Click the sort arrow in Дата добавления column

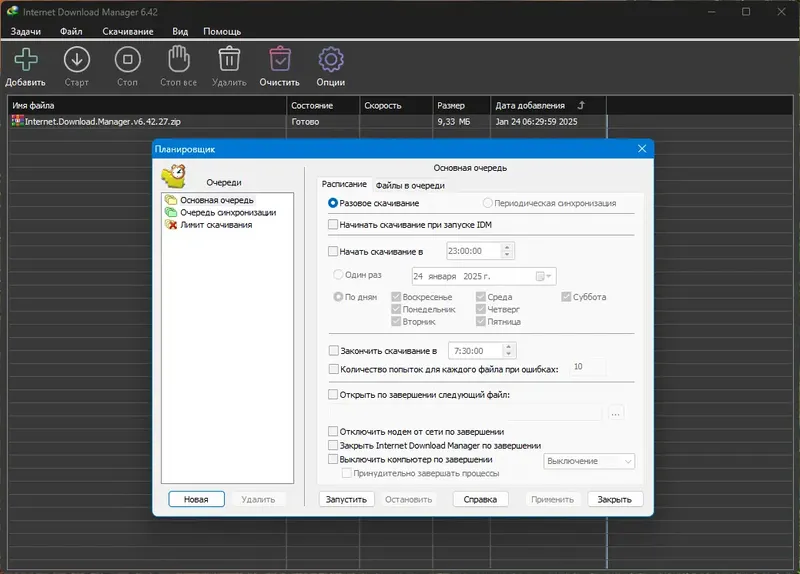click(581, 105)
